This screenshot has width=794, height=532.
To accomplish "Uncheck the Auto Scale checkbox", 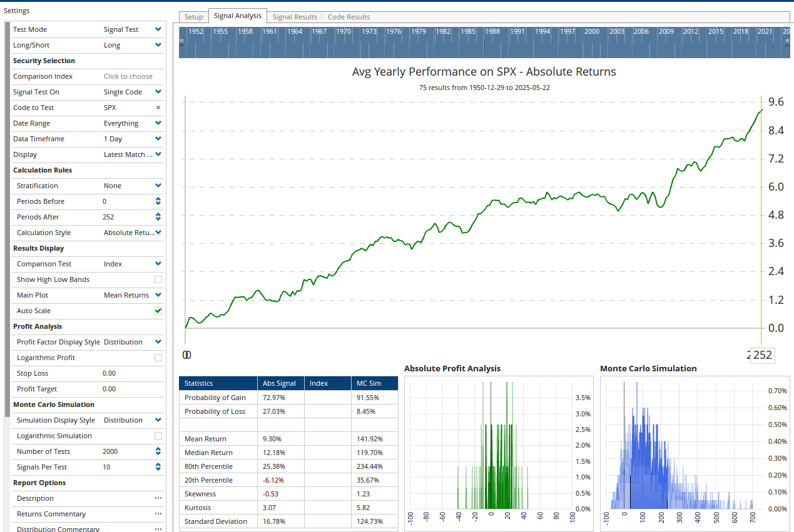I will 158,311.
